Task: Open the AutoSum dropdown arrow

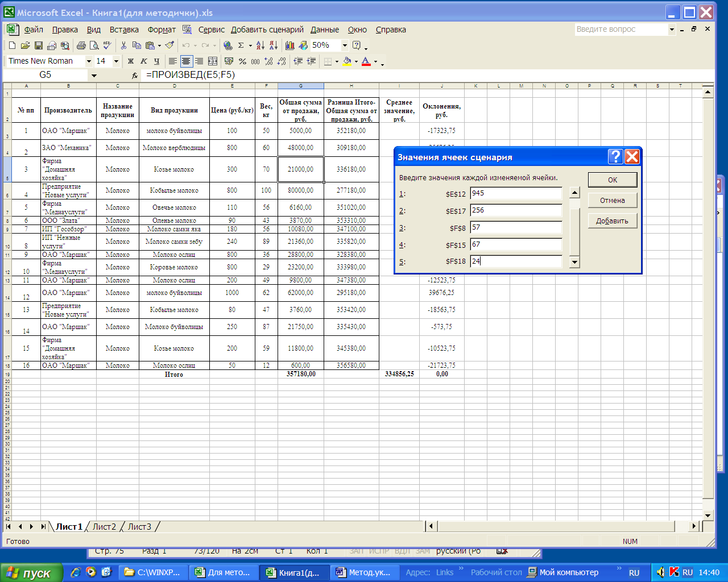Action: tap(250, 45)
